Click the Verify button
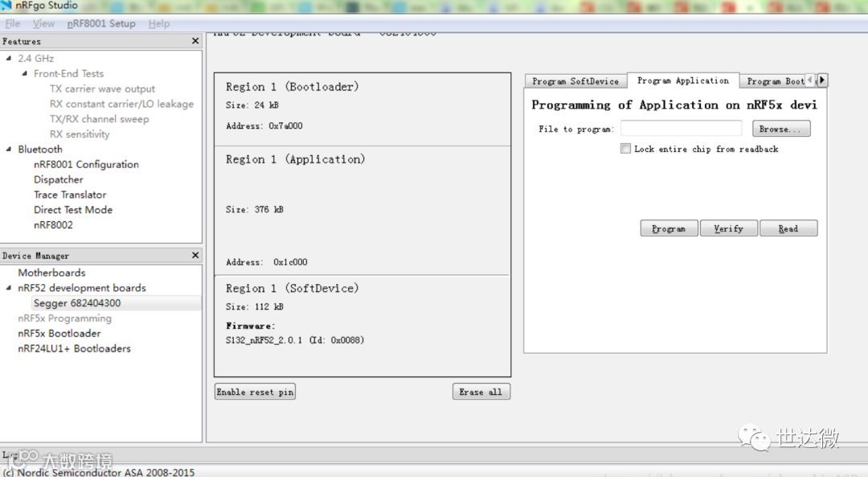 (728, 228)
